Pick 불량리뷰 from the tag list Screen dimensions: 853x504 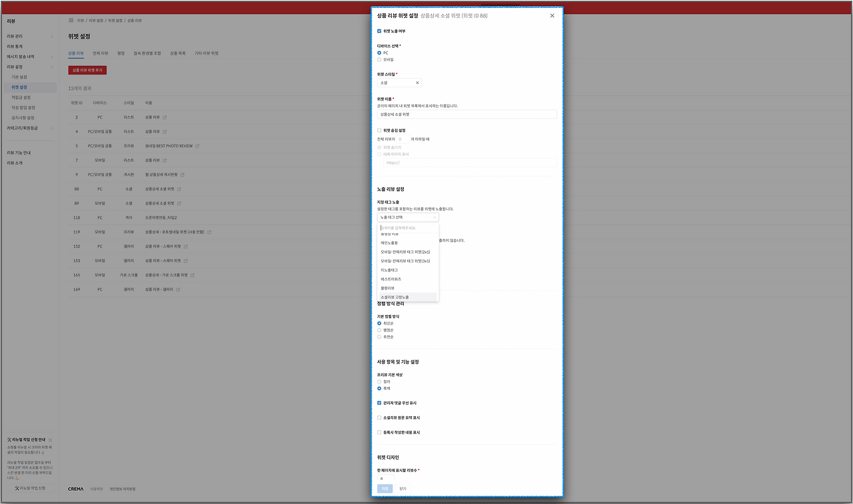[x=408, y=288]
